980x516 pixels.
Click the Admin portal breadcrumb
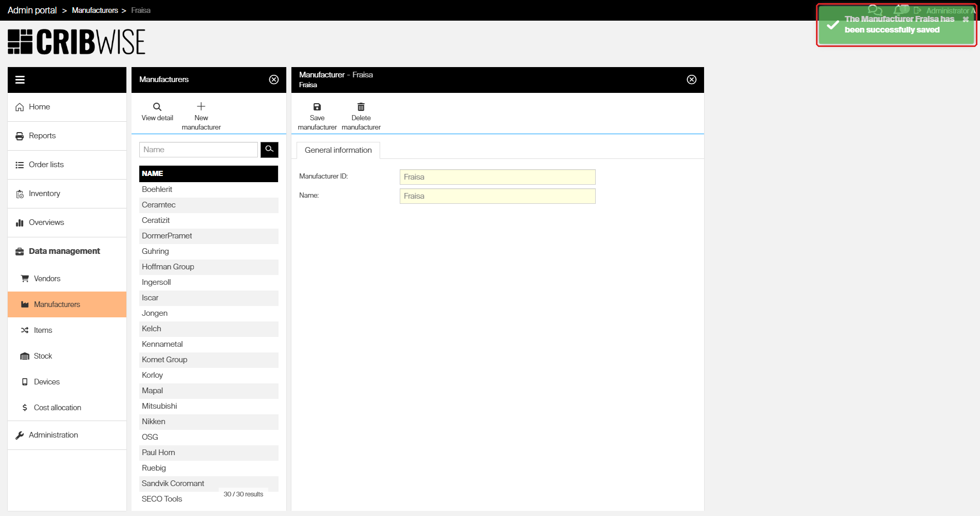point(32,10)
